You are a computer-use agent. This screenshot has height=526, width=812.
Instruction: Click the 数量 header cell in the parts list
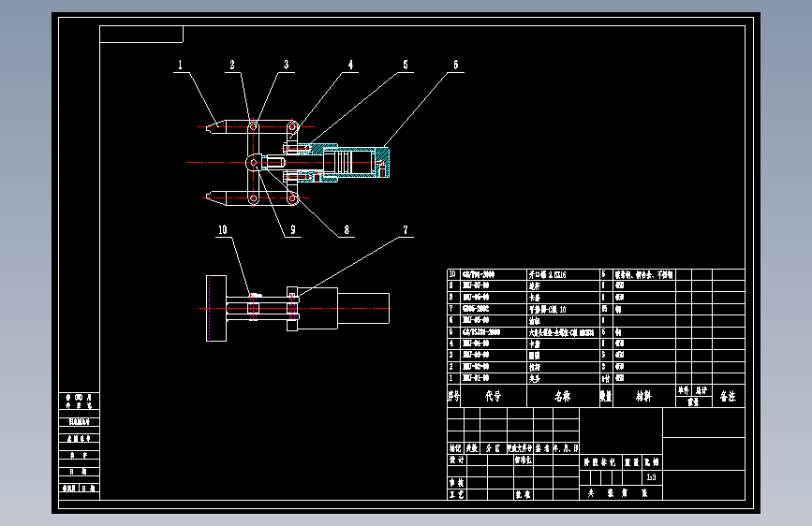(x=606, y=397)
